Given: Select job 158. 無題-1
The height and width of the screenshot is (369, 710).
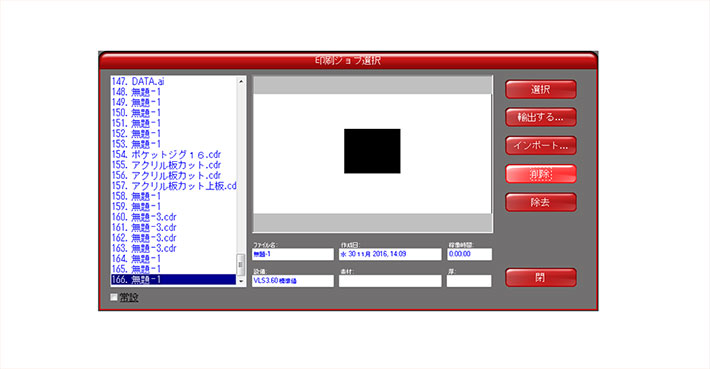Looking at the screenshot, I should (x=174, y=196).
